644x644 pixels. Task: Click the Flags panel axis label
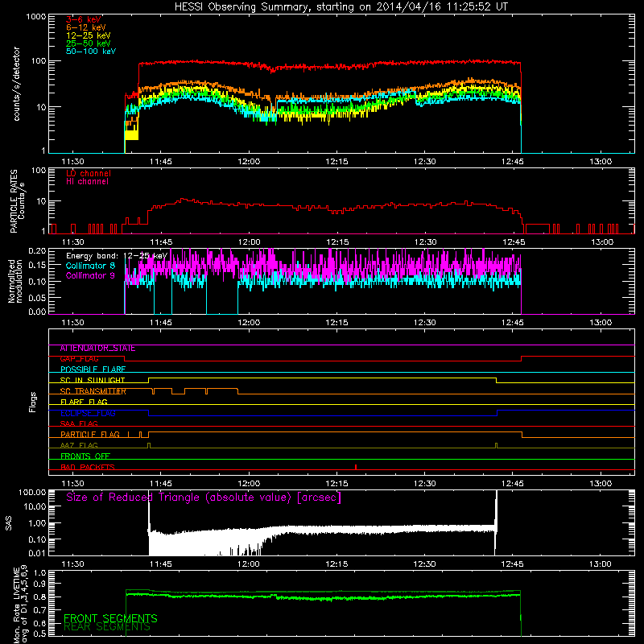click(x=33, y=402)
